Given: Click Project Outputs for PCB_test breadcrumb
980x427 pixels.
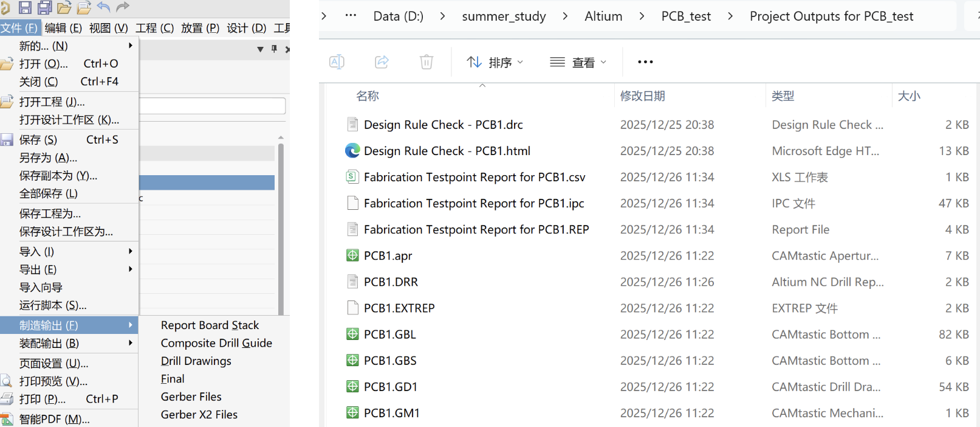Looking at the screenshot, I should tap(831, 16).
